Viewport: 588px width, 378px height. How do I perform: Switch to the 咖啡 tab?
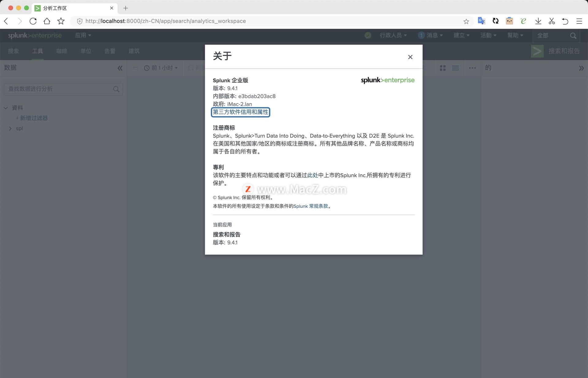pyautogui.click(x=62, y=51)
